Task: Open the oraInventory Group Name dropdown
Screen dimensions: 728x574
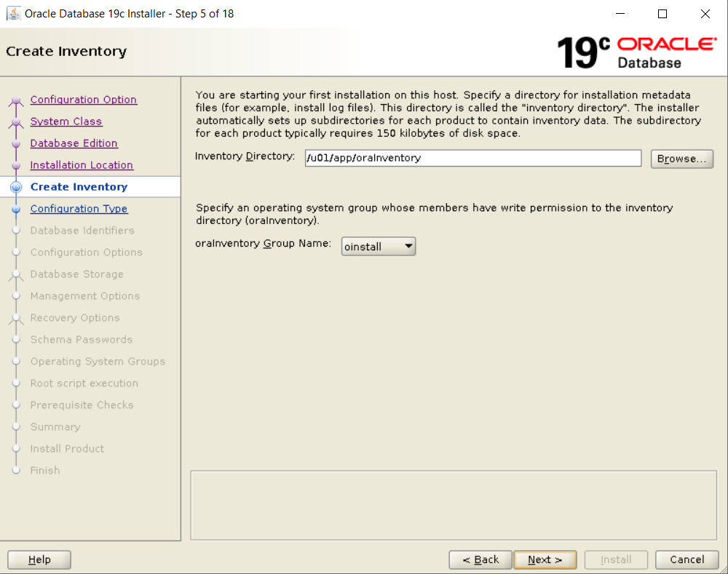Action: (378, 247)
